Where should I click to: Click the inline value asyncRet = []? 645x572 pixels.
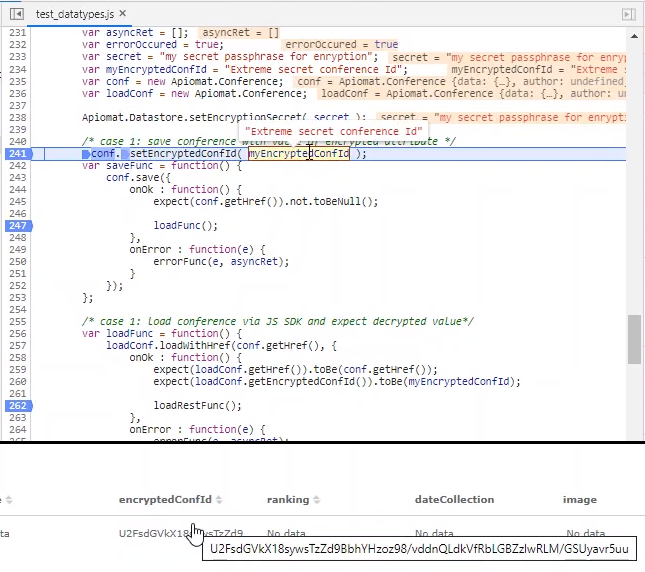click(241, 32)
